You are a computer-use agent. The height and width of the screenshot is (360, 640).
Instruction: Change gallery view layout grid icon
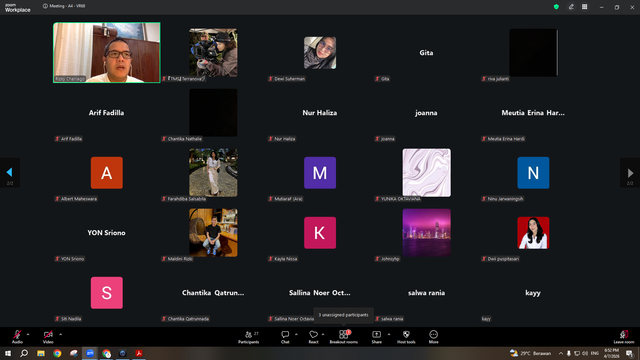pyautogui.click(x=584, y=7)
